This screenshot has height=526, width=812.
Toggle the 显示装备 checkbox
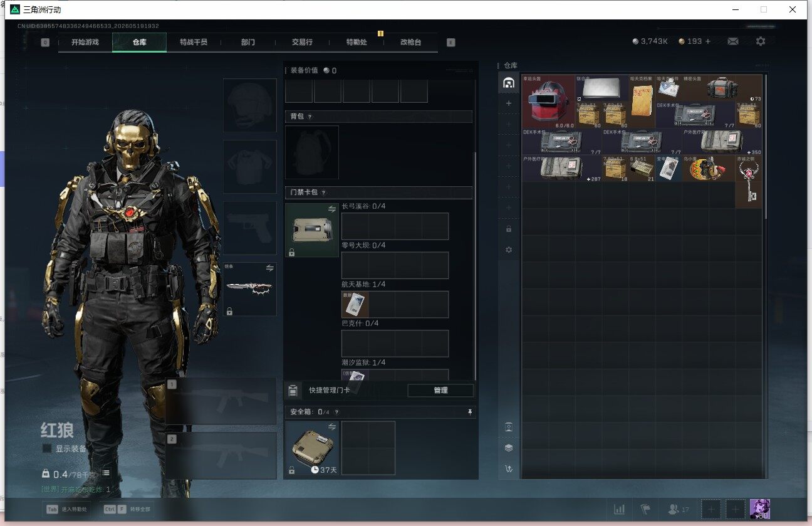47,448
